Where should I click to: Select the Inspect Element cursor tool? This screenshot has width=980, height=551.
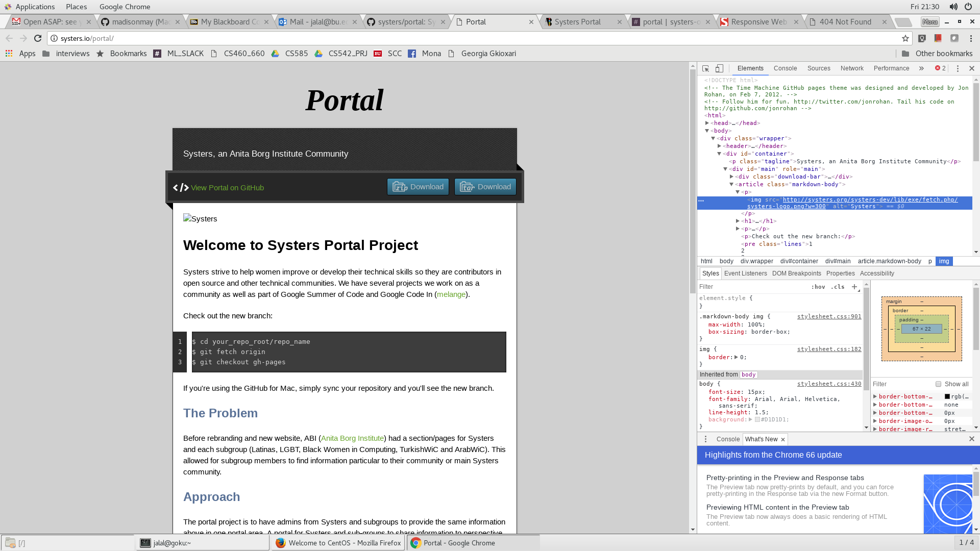(x=706, y=68)
